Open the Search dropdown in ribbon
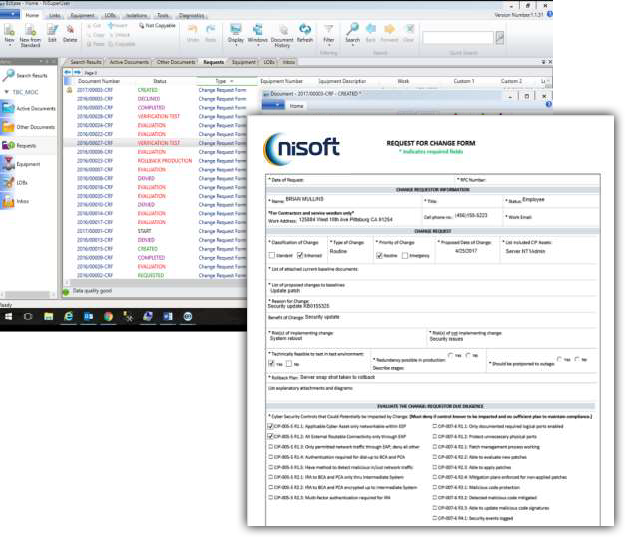 [x=352, y=35]
